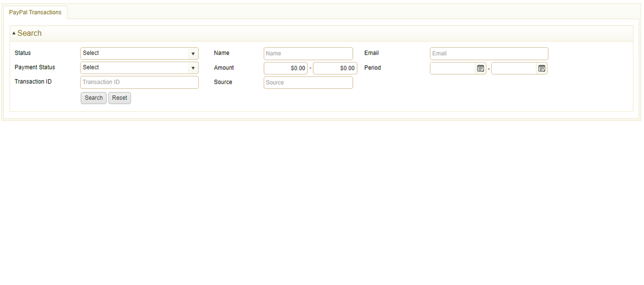644x285 pixels.
Task: Switch to the PayPal Transactions tab
Action: click(x=35, y=12)
